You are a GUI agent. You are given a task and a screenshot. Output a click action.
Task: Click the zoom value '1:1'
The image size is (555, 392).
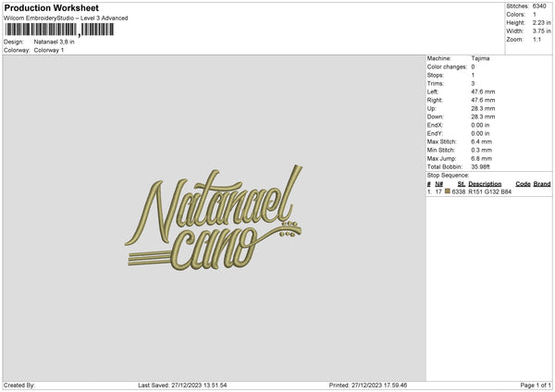[x=536, y=39]
